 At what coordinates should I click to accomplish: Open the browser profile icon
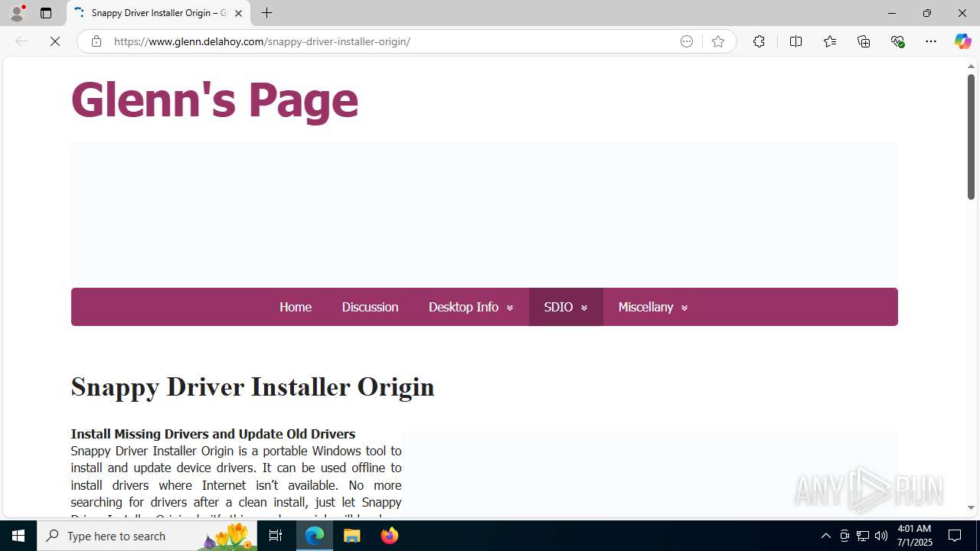pyautogui.click(x=17, y=13)
